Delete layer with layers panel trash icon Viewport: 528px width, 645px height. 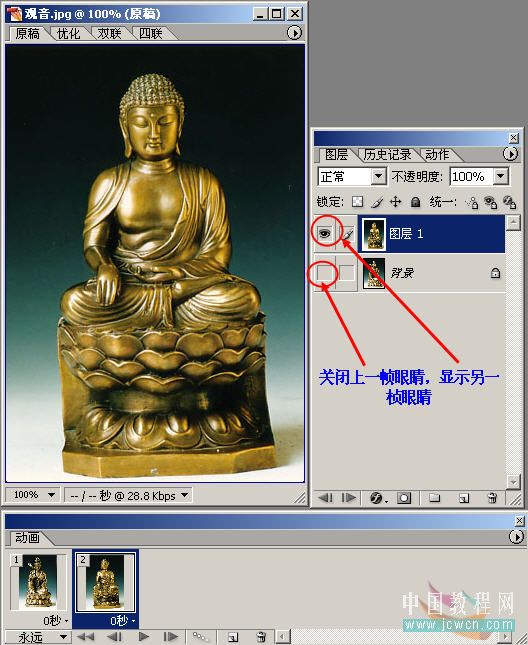[x=492, y=498]
